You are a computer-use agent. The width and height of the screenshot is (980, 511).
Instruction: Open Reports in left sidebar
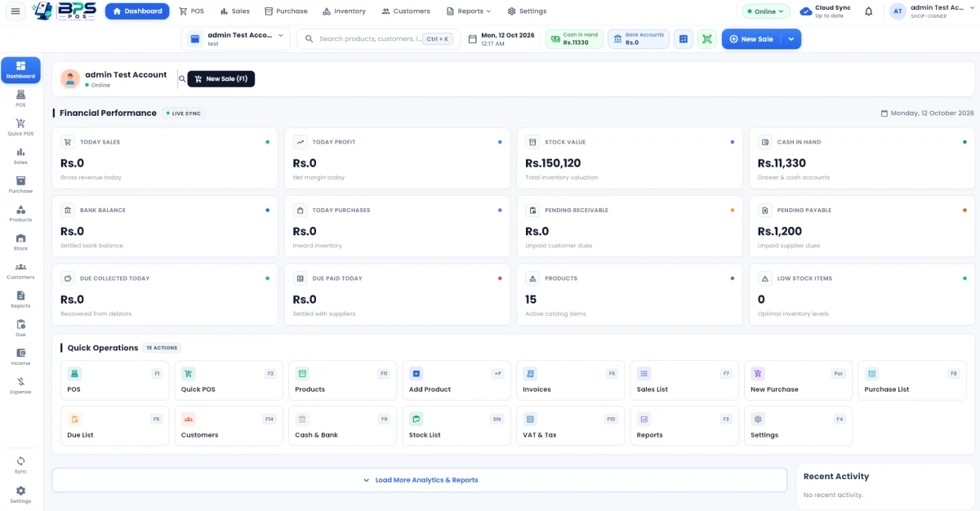(20, 300)
